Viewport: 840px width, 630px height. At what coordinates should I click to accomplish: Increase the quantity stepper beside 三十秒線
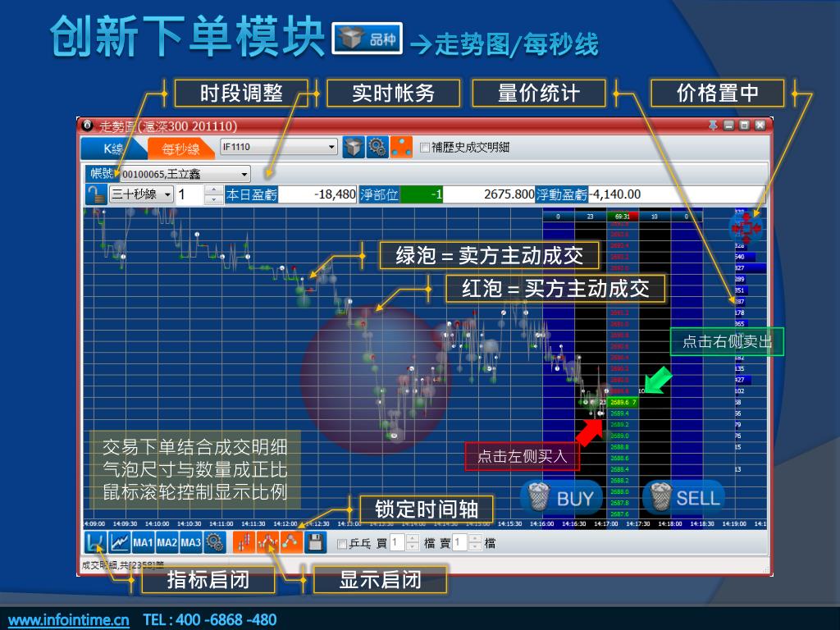click(214, 189)
